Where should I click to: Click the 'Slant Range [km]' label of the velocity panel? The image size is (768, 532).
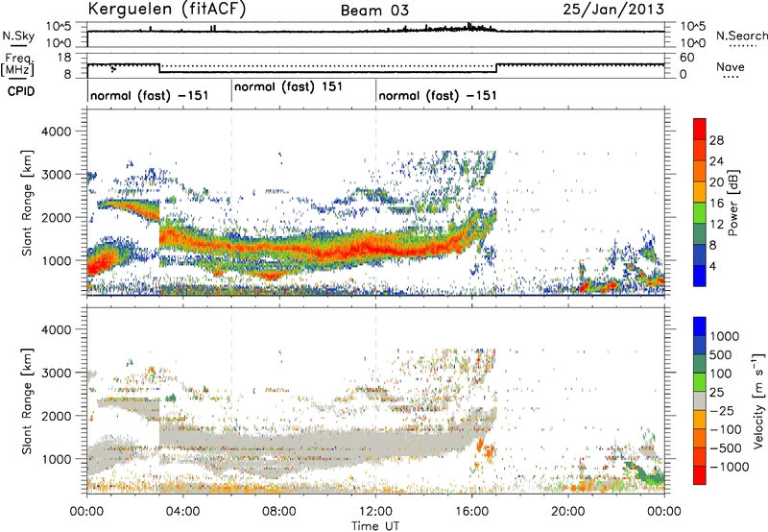[27, 400]
